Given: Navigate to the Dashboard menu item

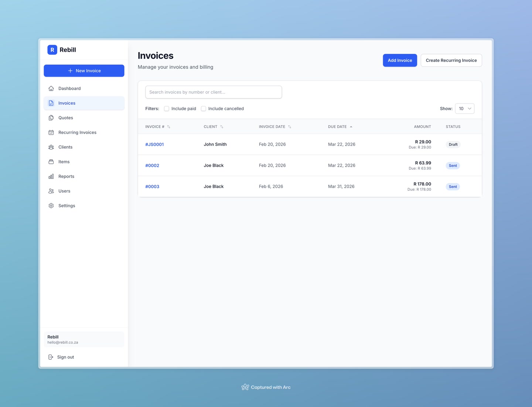Looking at the screenshot, I should click(x=69, y=88).
